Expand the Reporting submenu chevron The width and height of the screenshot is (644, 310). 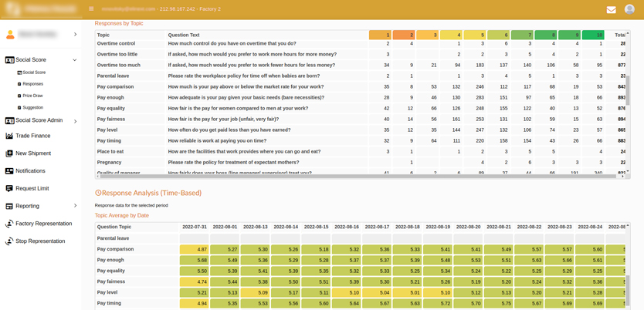(75, 206)
